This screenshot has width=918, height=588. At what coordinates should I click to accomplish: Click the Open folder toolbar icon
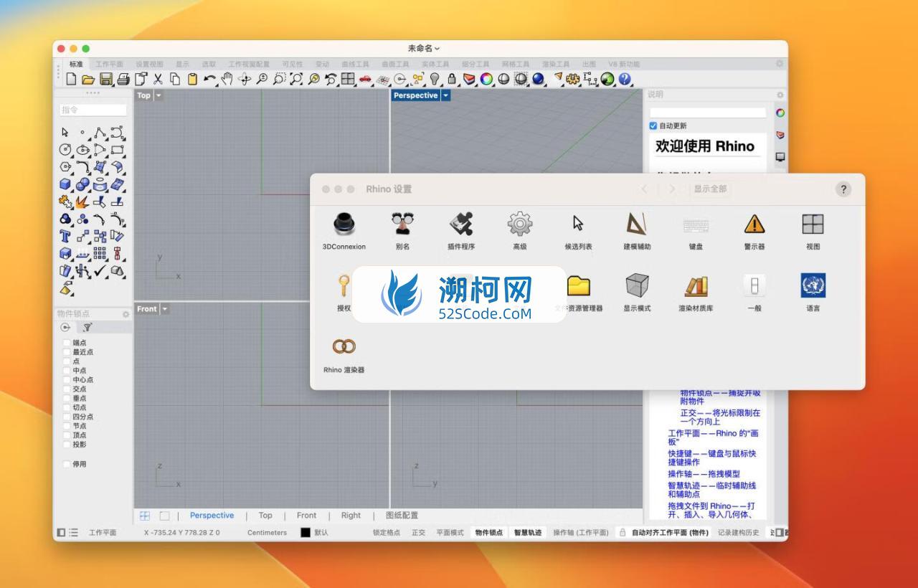(x=88, y=80)
